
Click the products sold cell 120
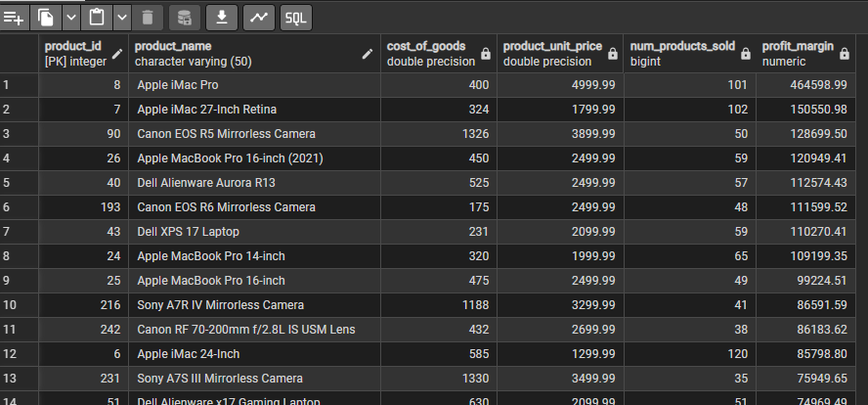tap(690, 354)
